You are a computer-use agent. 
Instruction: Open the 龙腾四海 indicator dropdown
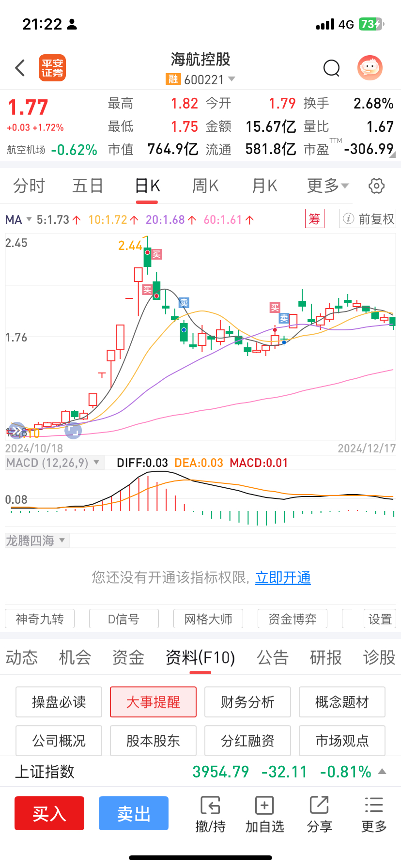click(37, 541)
